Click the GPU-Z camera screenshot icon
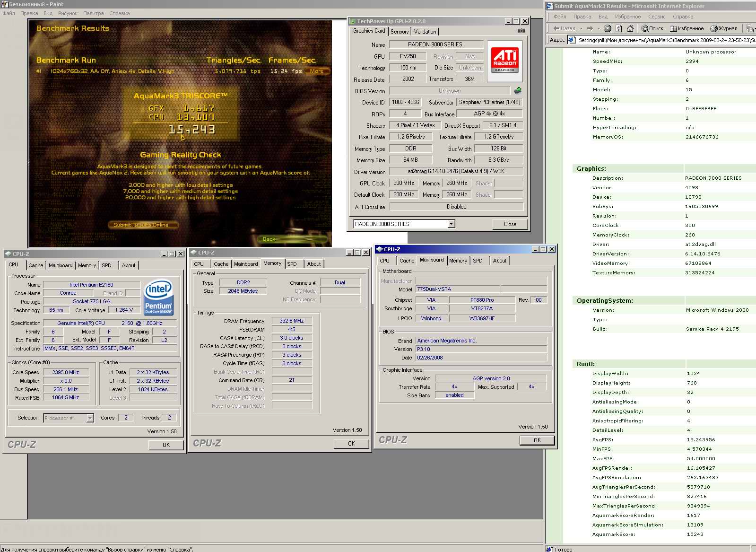This screenshot has width=756, height=552. pyautogui.click(x=521, y=31)
